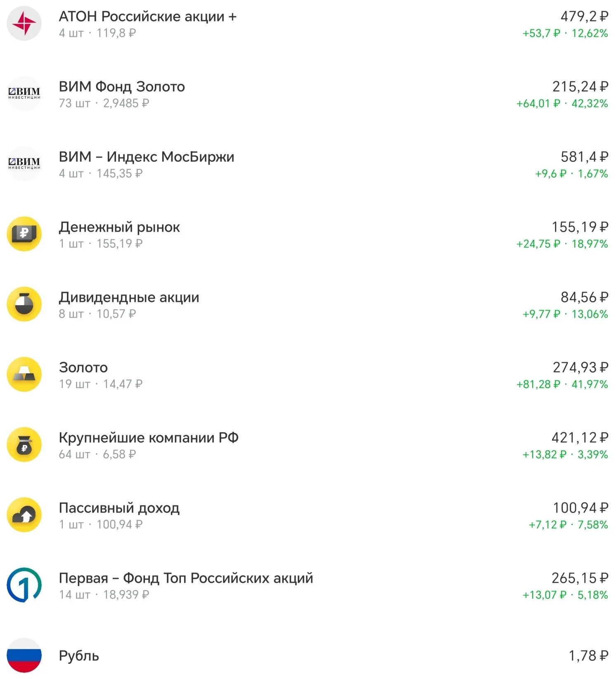
Task: Select ВИМ – Индекс МосБиржи title
Action: tap(147, 157)
